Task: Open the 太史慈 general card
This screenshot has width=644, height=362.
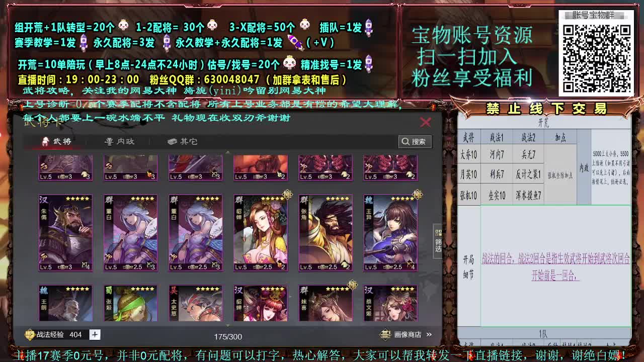Action: (x=196, y=303)
